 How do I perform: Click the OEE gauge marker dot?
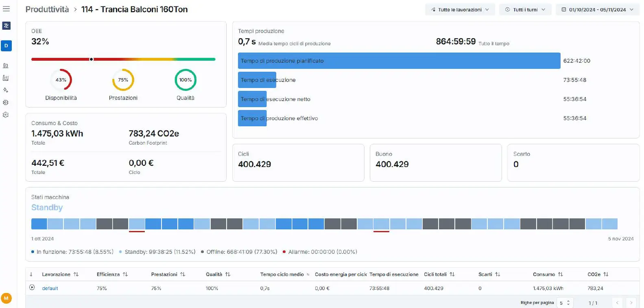[91, 59]
